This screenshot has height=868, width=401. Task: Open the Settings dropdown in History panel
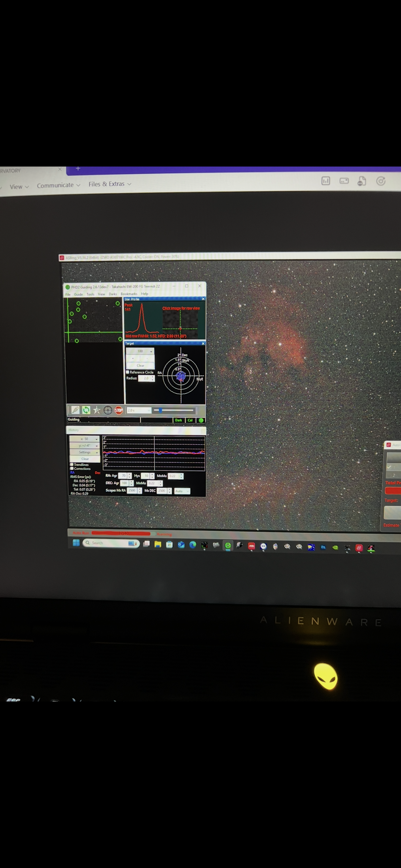tap(85, 452)
